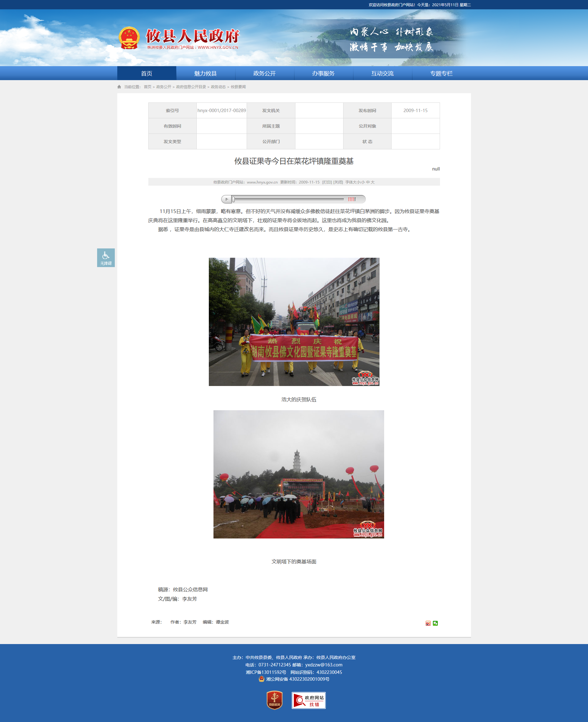This screenshot has width=588, height=722.
Task: Select the 专题专栏 navigation item
Action: [441, 74]
